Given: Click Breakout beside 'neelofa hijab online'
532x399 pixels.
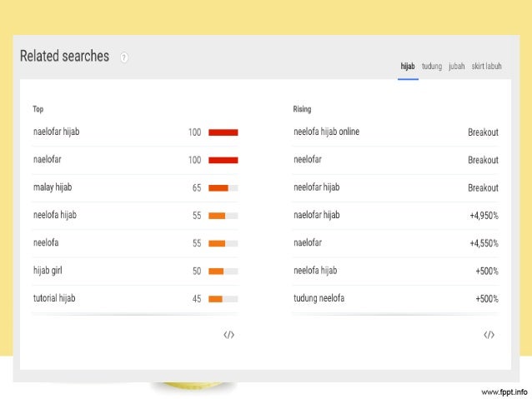Looking at the screenshot, I should coord(483,132).
